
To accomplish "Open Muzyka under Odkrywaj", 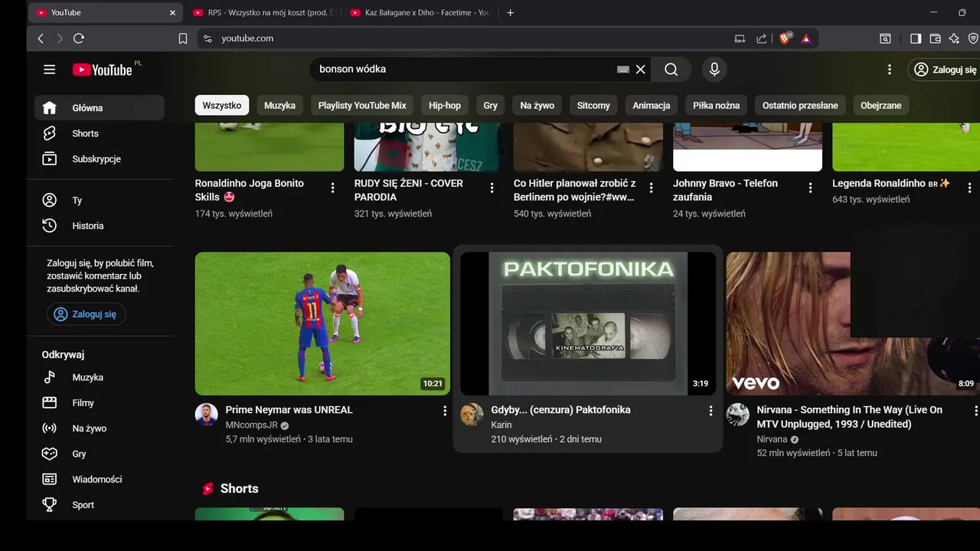I will point(100,377).
